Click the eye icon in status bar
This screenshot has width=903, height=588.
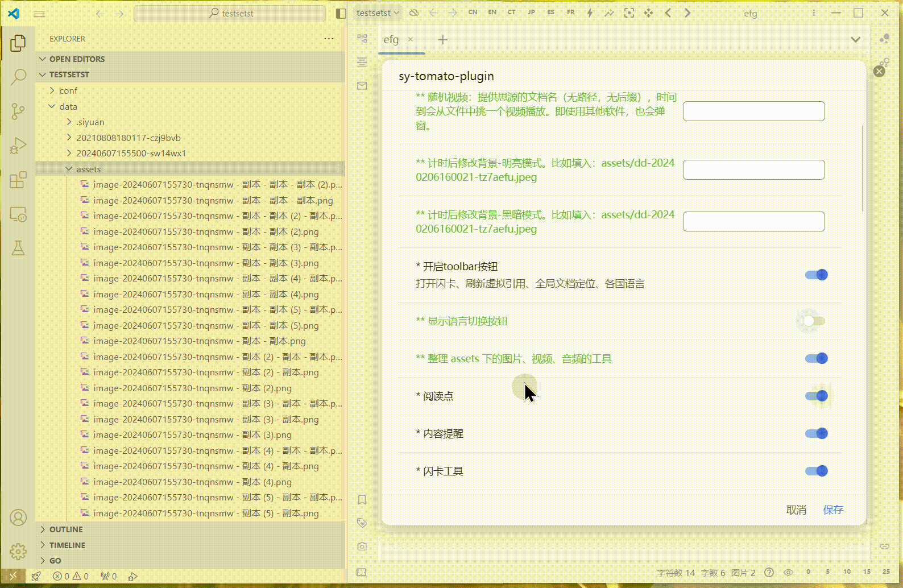coord(788,572)
